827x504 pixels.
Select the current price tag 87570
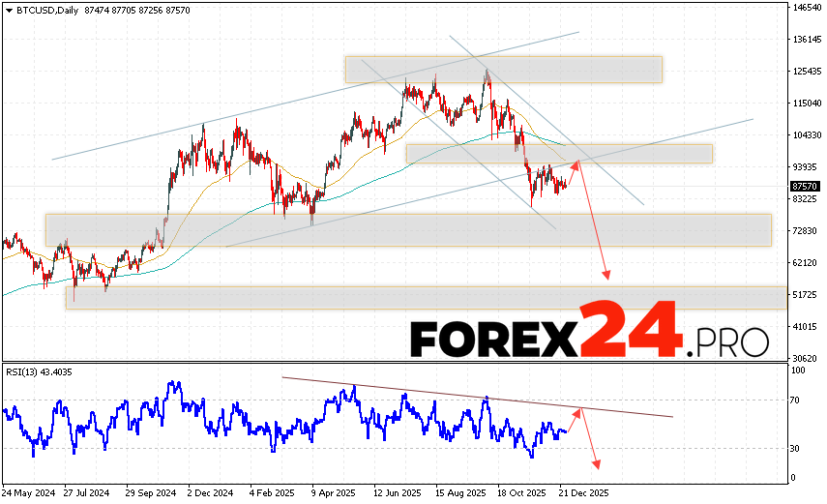(x=805, y=186)
